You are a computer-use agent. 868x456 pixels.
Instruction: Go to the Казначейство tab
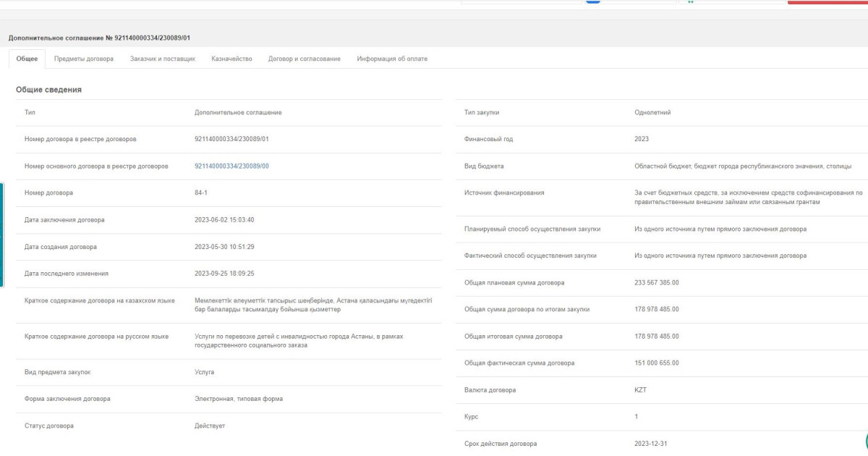[231, 59]
